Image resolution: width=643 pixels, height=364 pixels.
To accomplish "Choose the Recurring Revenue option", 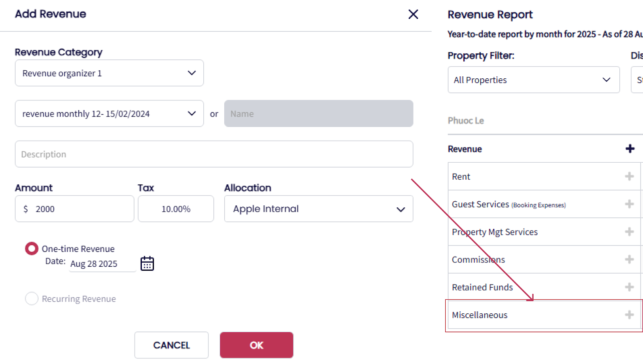I will click(x=32, y=299).
